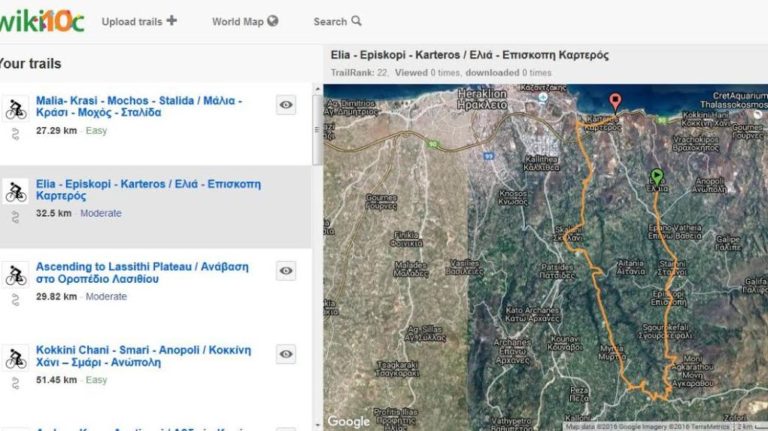Click the 29.82 km distance text
Screen dimensions: 768x431
56,297
